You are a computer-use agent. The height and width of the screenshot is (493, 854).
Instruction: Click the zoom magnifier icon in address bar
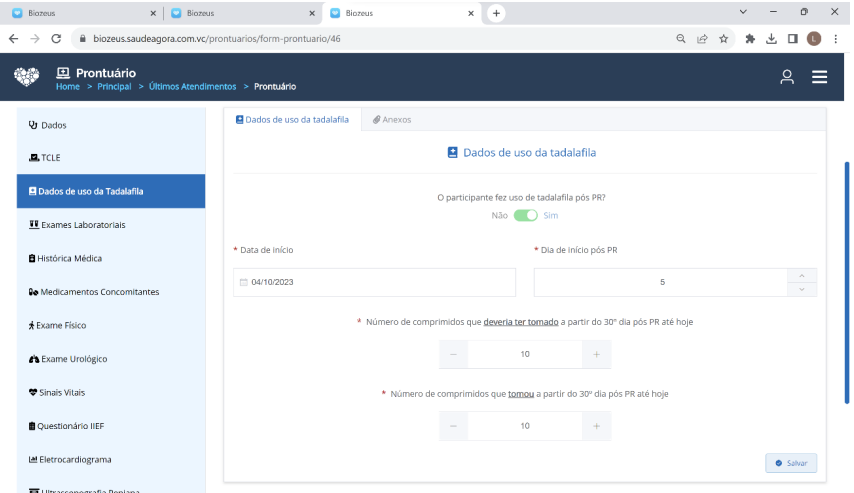(x=681, y=39)
